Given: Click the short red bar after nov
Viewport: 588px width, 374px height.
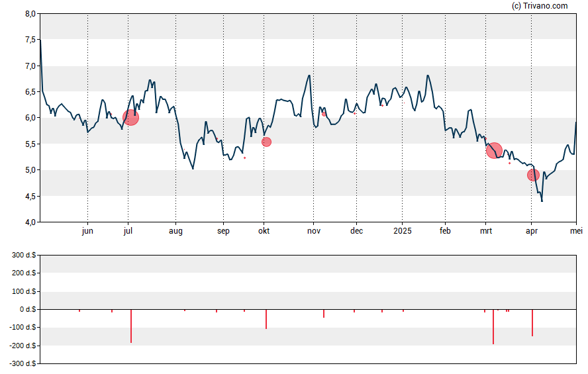Looking at the screenshot, I should 324,314.
